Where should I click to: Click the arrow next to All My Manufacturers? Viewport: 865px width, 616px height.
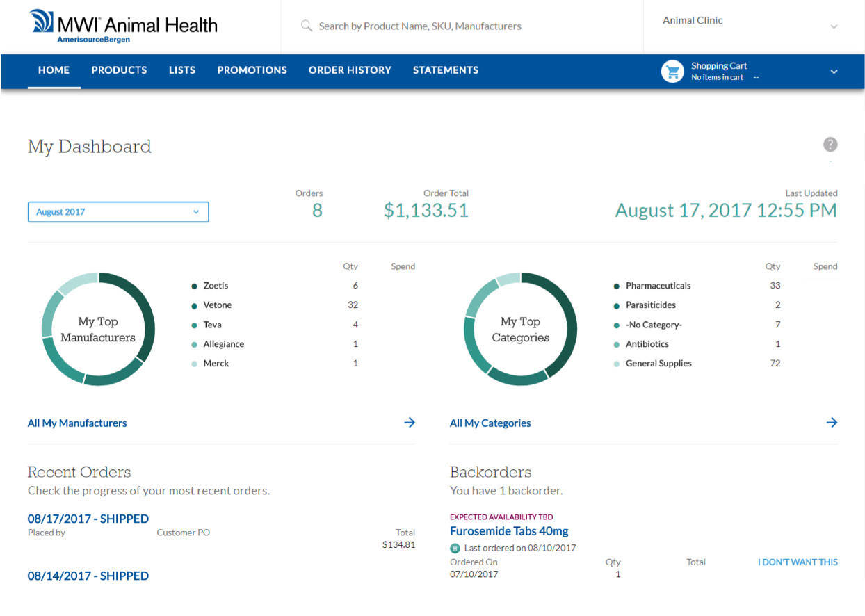click(x=410, y=422)
